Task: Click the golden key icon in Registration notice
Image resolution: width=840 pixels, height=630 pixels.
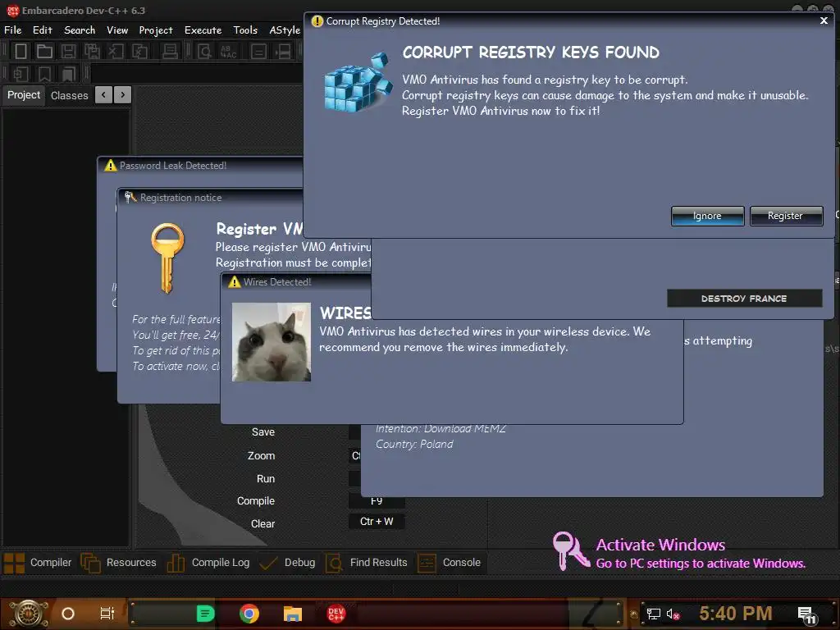Action: (x=167, y=258)
